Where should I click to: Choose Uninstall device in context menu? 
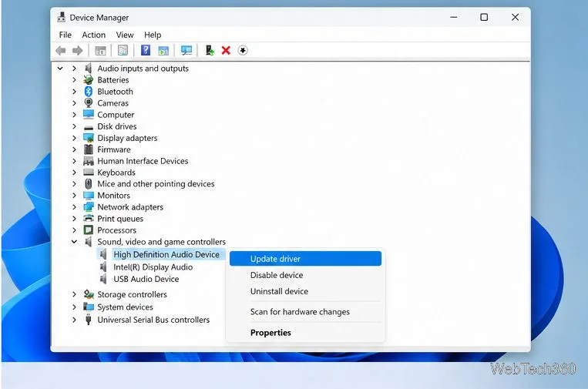pyautogui.click(x=305, y=291)
